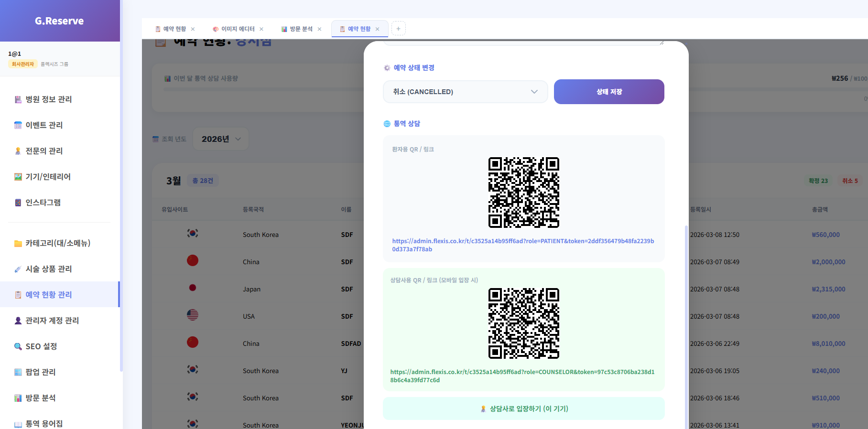Open the patient PATIENT role link
Screen dimensions: 868x429
[522, 245]
